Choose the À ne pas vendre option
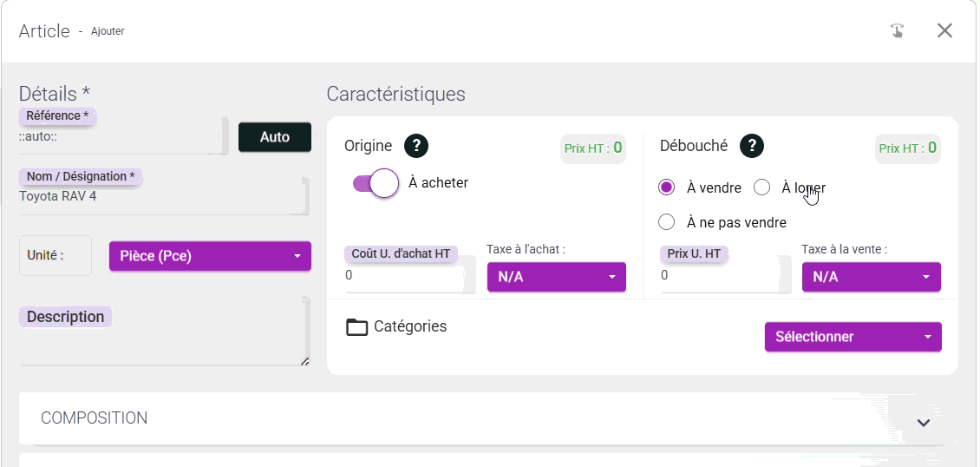The height and width of the screenshot is (467, 980). [666, 222]
